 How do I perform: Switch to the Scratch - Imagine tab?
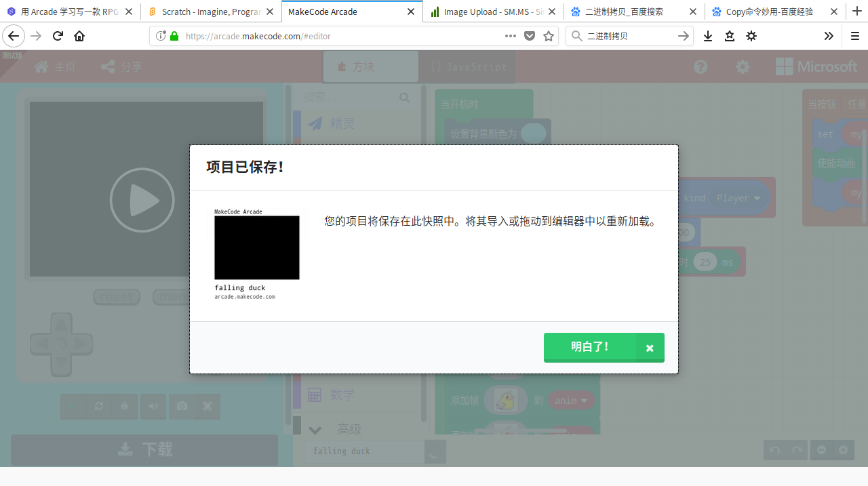click(212, 12)
